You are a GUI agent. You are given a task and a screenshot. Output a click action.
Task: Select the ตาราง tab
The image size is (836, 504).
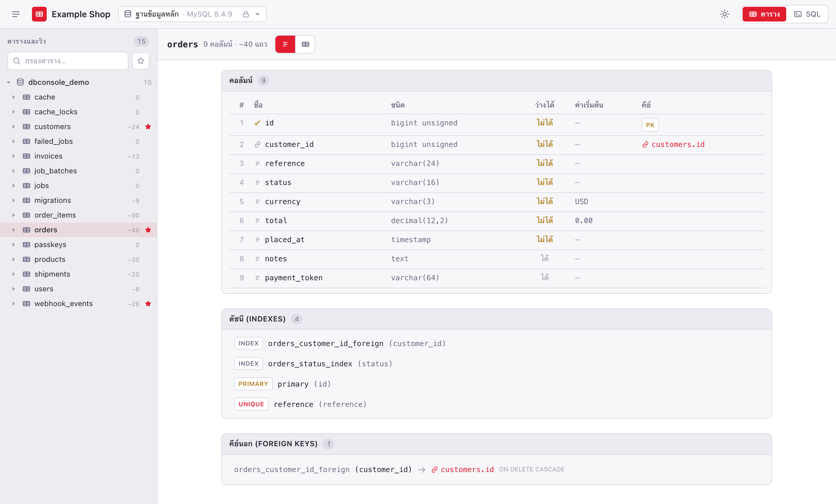coord(764,14)
